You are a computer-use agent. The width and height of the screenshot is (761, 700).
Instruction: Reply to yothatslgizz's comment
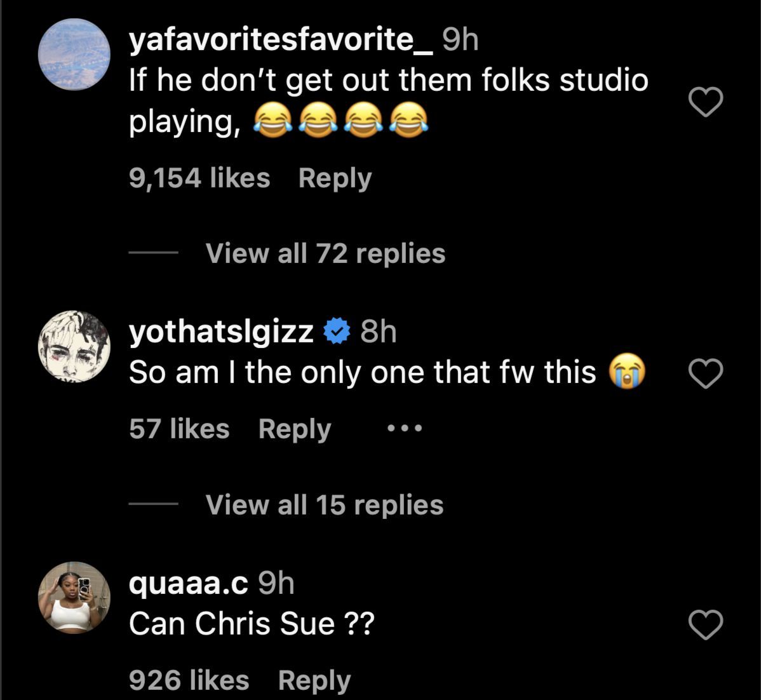click(x=295, y=429)
